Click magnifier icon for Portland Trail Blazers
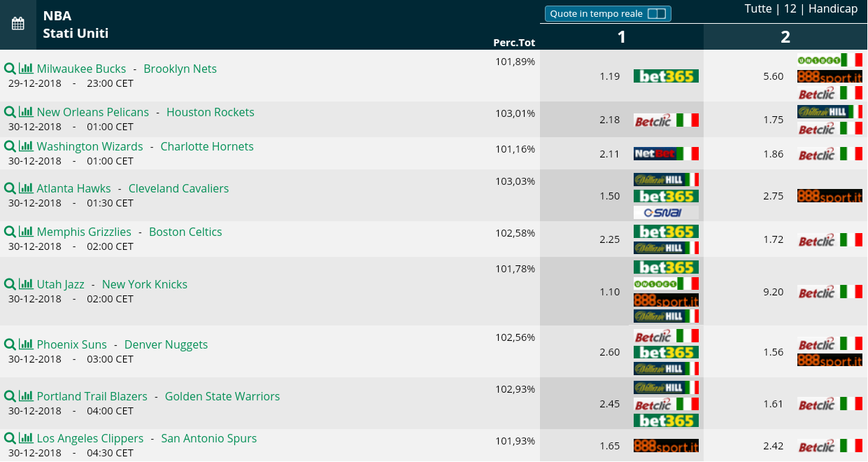 [10, 396]
